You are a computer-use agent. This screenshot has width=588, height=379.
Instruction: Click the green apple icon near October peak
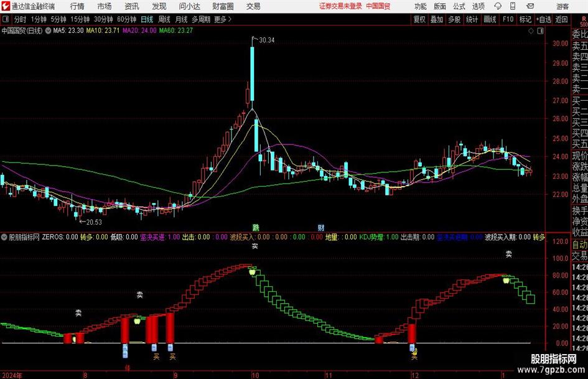coord(253,271)
